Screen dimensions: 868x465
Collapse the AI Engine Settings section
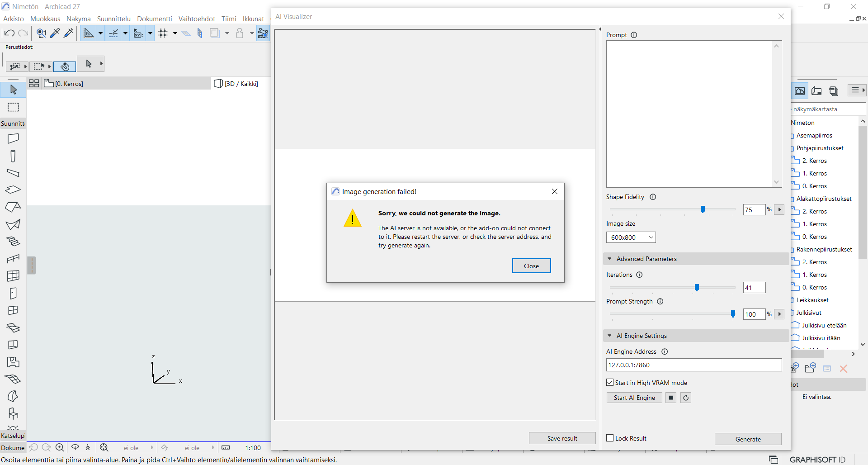[609, 336]
